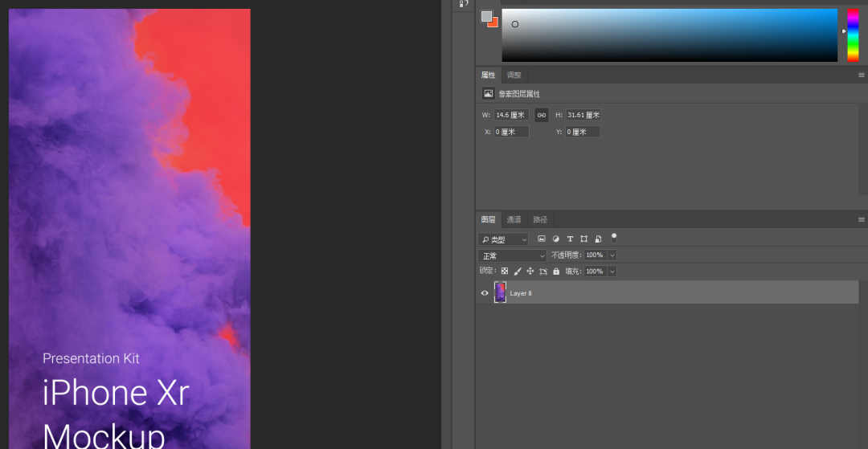
Task: Click the X position field
Action: click(x=511, y=132)
